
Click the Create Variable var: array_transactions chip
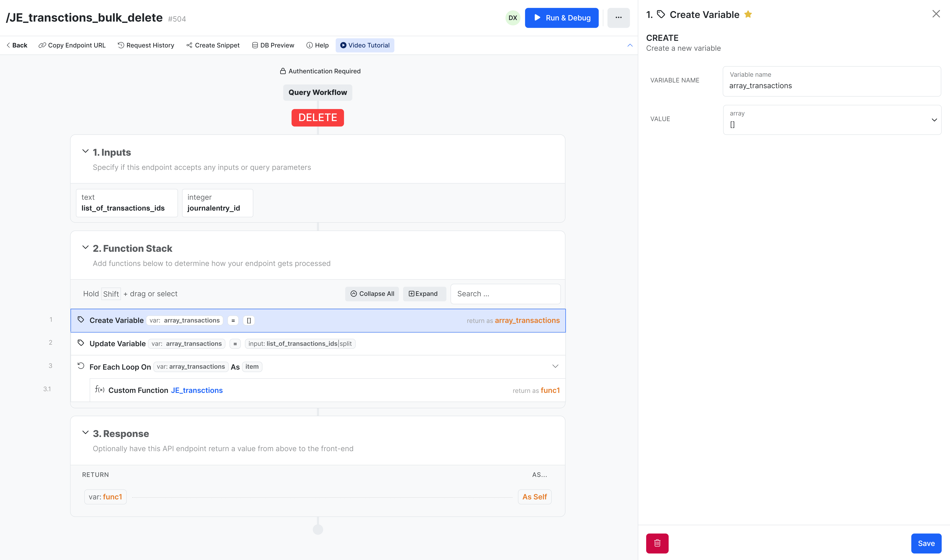click(184, 321)
